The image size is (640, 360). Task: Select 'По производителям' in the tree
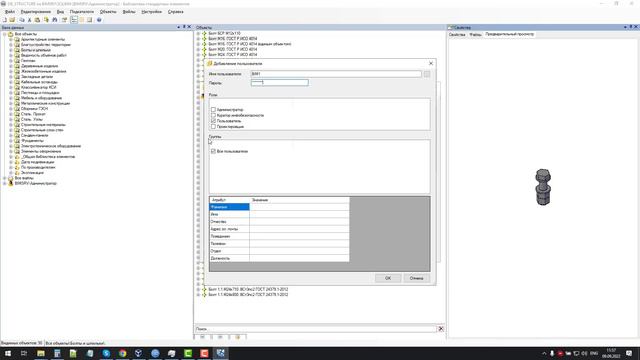(38, 167)
